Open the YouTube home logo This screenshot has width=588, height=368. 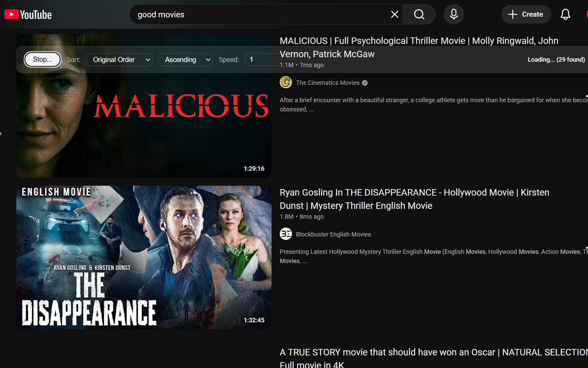pyautogui.click(x=28, y=15)
